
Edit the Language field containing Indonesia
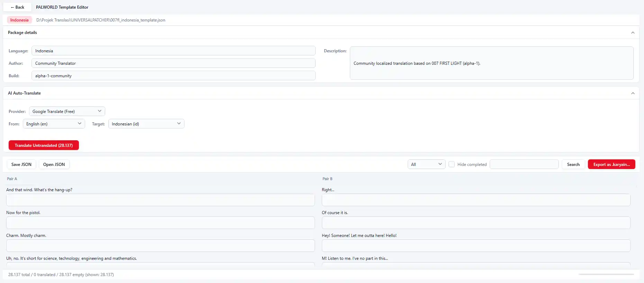coord(173,51)
